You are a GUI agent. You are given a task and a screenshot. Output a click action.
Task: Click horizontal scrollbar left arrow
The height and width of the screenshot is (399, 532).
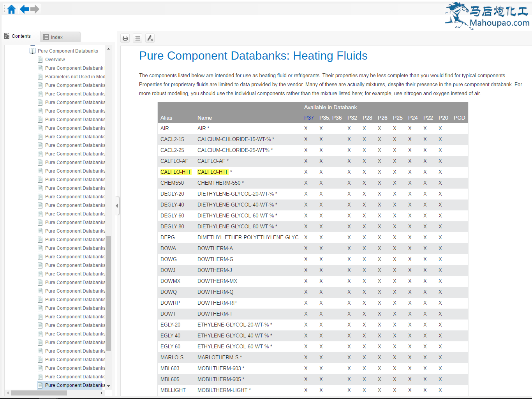point(8,393)
